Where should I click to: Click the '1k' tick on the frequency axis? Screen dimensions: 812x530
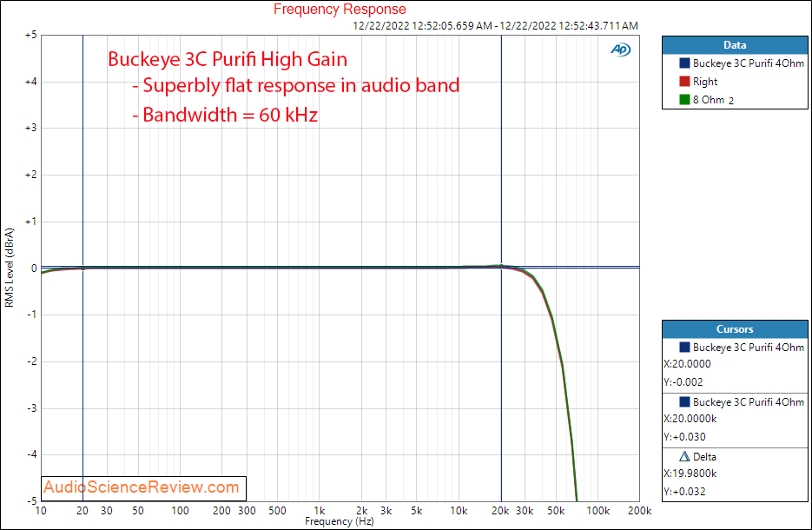[320, 511]
